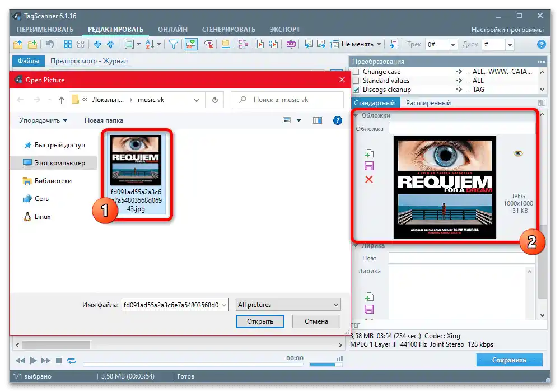560x392 pixels.
Task: Switch to the ОНЛАЙН tab
Action: 172,30
